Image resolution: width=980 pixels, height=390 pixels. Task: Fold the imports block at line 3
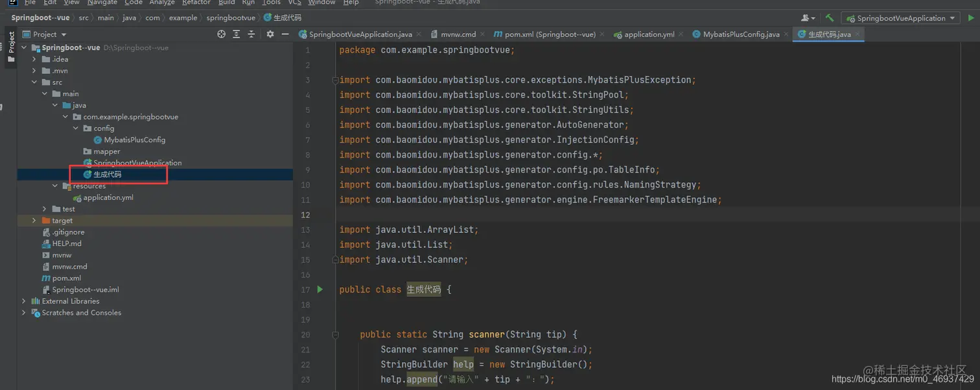[x=335, y=80]
